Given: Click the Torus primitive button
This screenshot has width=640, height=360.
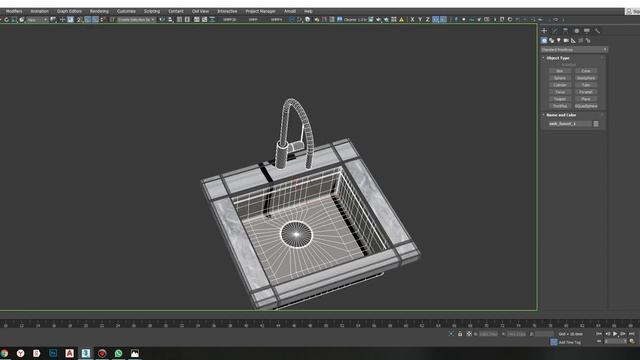Looking at the screenshot, I should 560,92.
